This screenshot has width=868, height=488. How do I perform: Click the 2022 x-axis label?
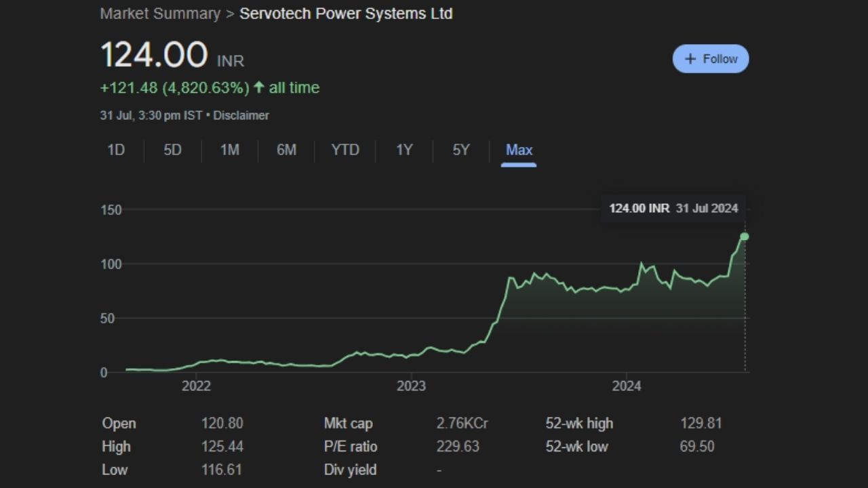(x=196, y=386)
